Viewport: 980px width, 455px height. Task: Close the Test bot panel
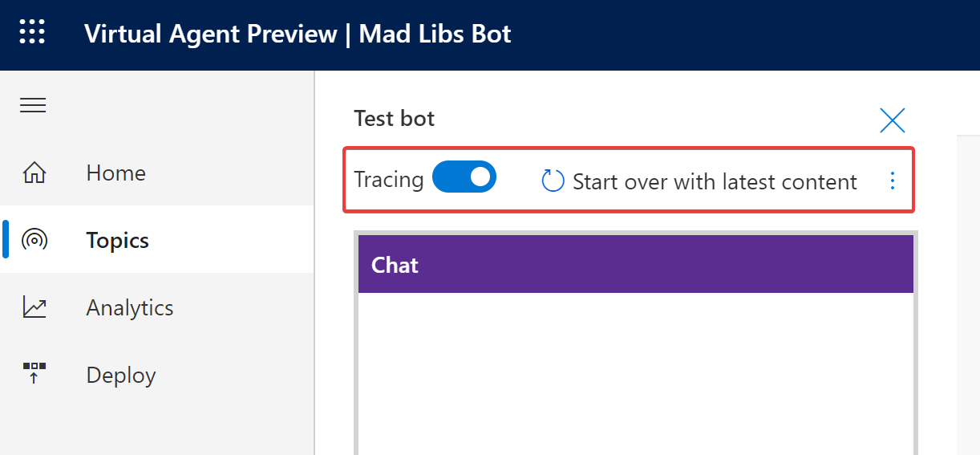892,120
